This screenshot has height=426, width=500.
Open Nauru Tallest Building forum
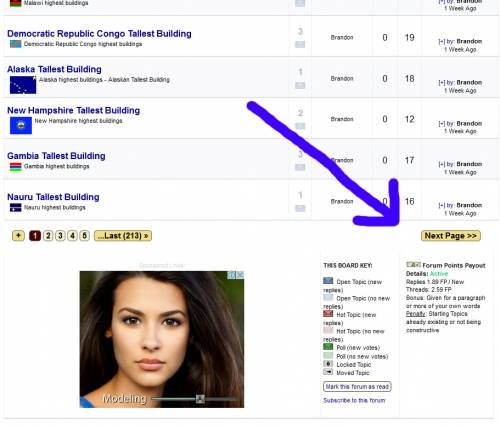(x=53, y=197)
